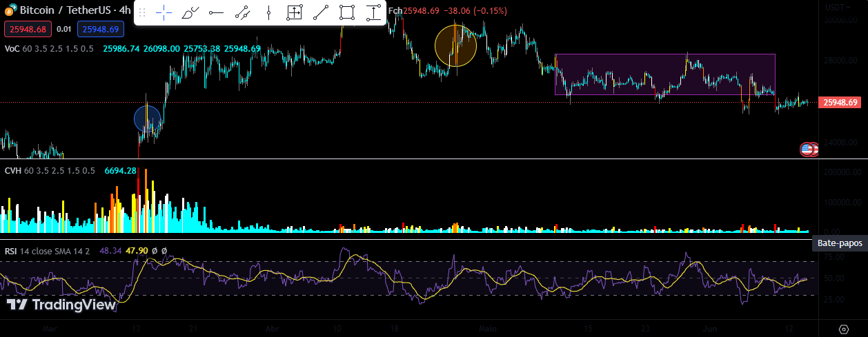Choose the trend line tool
Viewport: 868px width, 337px height.
[321, 12]
